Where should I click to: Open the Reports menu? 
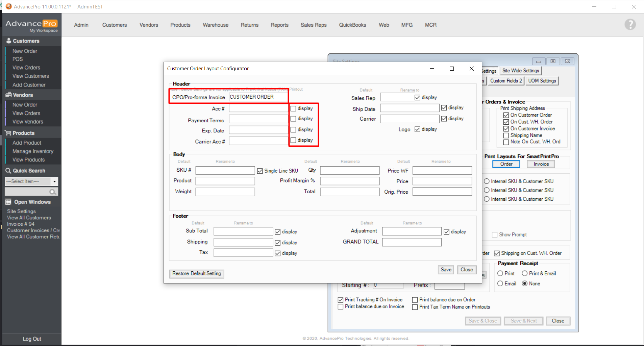click(x=279, y=25)
